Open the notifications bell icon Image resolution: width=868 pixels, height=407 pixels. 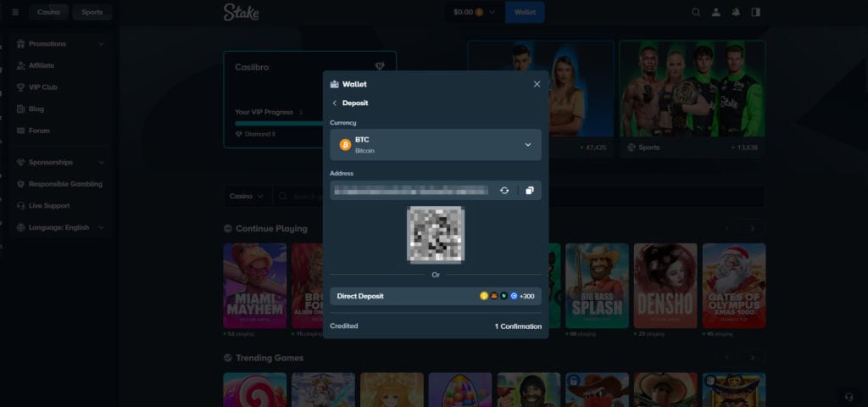pos(736,12)
